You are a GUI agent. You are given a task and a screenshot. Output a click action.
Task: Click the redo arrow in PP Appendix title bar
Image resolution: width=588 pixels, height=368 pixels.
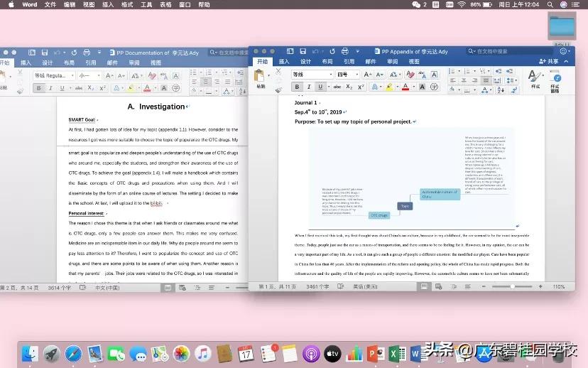(332, 51)
